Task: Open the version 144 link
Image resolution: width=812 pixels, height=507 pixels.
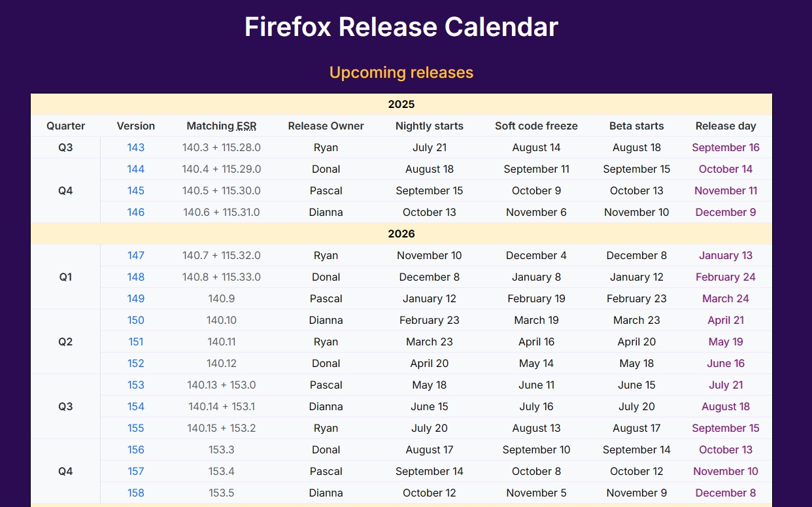Action: tap(136, 169)
